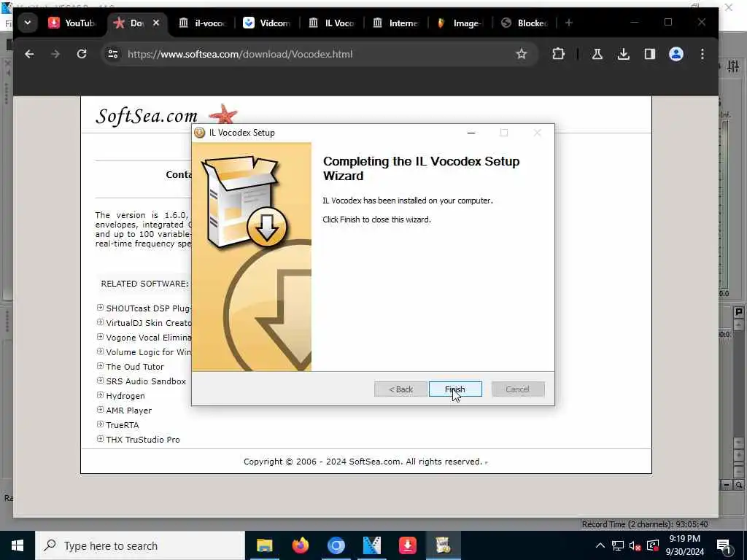This screenshot has width=747, height=560.
Task: Open Firefox from the taskbar
Action: [300, 545]
